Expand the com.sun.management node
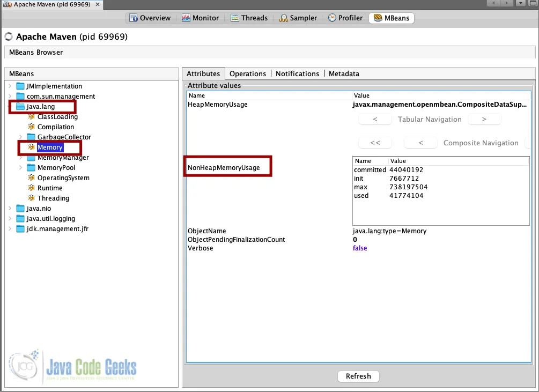 click(10, 96)
